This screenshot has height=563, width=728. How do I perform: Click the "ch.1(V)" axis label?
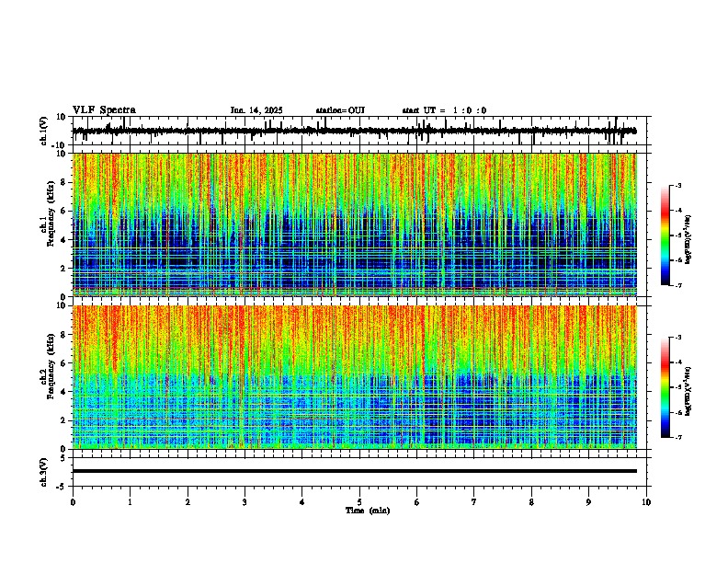[x=44, y=131]
